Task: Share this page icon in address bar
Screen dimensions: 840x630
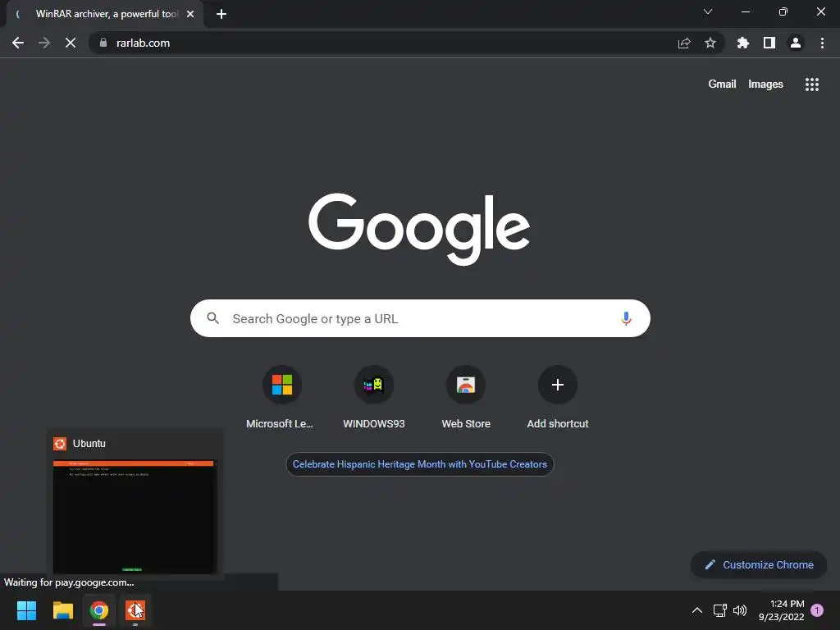Action: pyautogui.click(x=684, y=43)
